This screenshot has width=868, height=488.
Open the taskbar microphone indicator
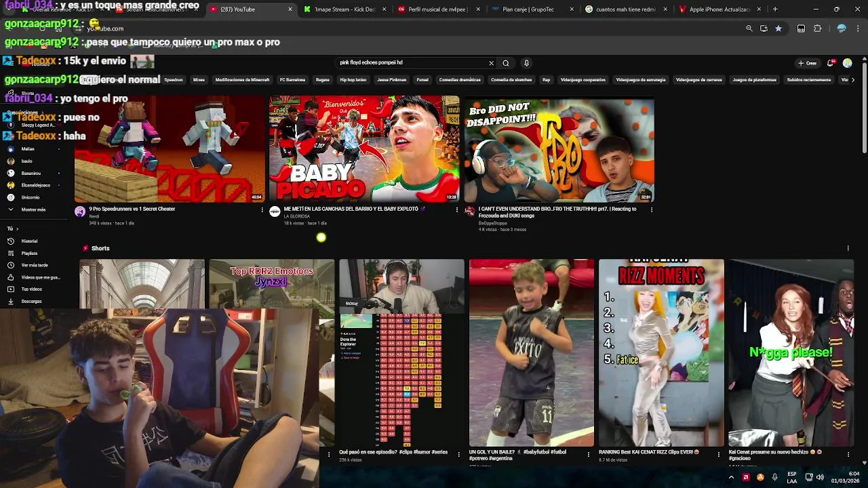coord(774,477)
